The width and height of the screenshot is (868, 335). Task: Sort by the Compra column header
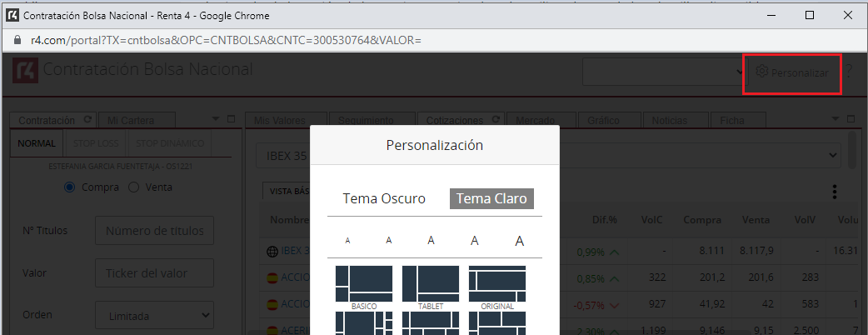coord(702,220)
